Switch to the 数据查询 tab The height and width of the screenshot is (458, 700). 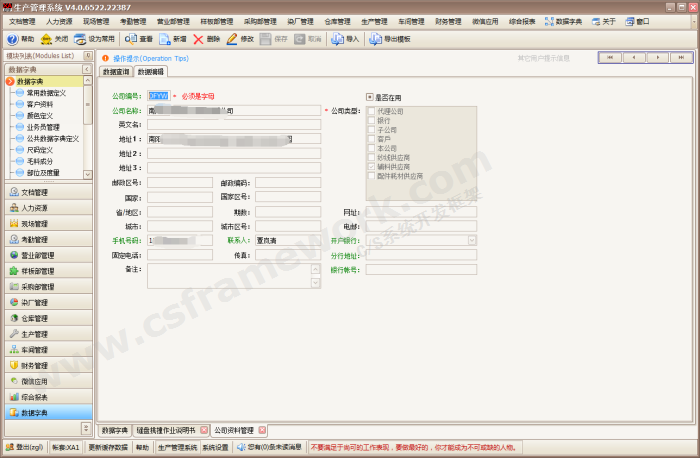(116, 72)
